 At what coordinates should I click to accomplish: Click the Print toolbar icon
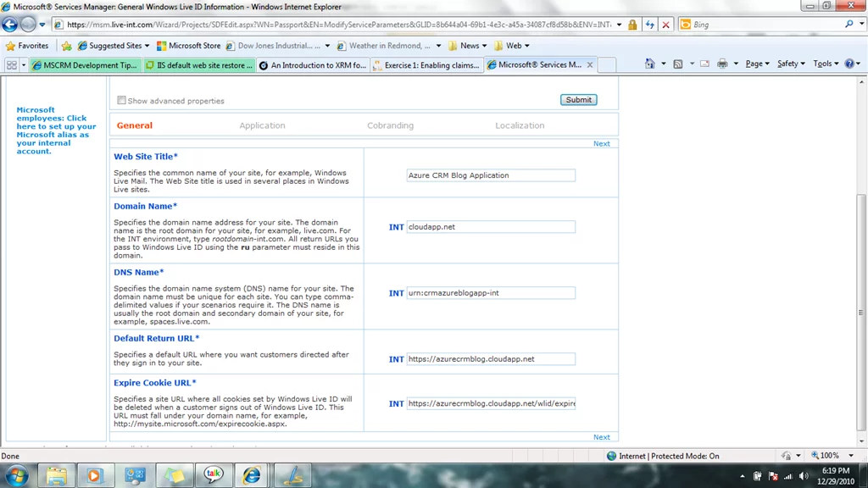[x=722, y=64]
